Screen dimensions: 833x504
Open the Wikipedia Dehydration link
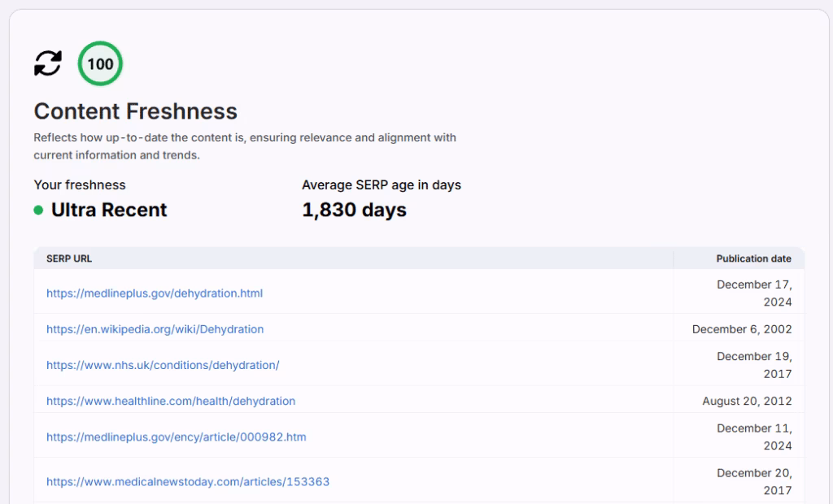(x=155, y=329)
